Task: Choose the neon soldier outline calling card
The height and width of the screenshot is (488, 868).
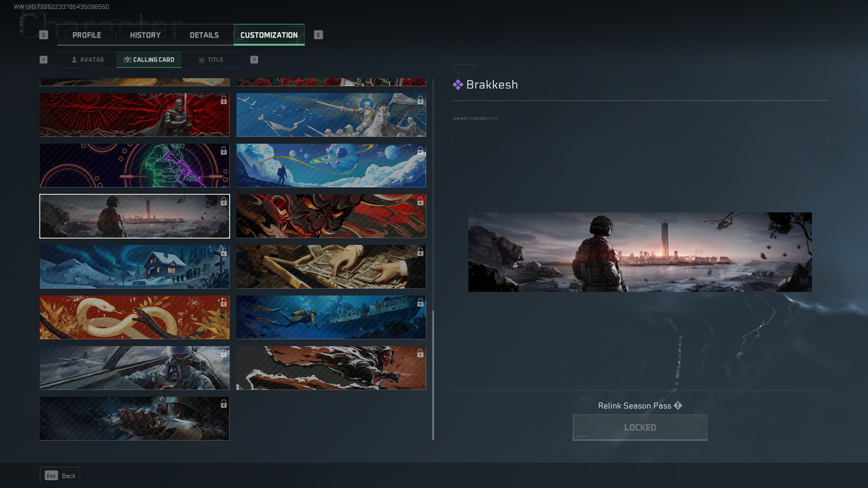Action: coord(134,165)
